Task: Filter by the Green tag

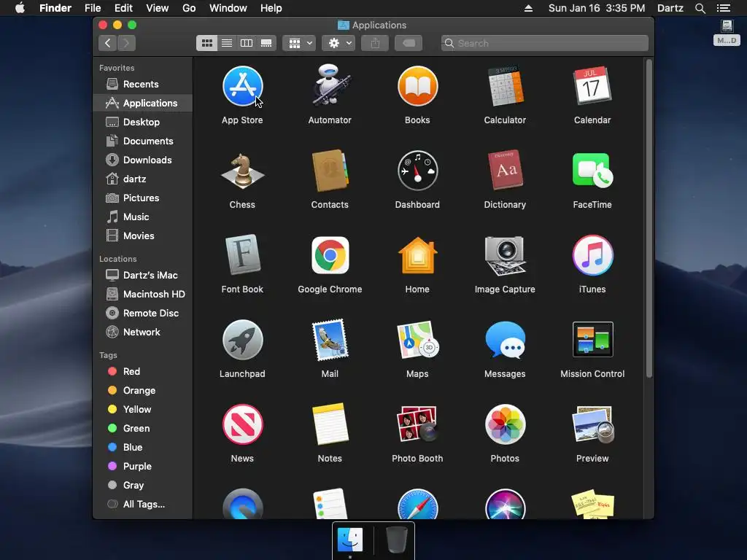Action: coord(143,429)
